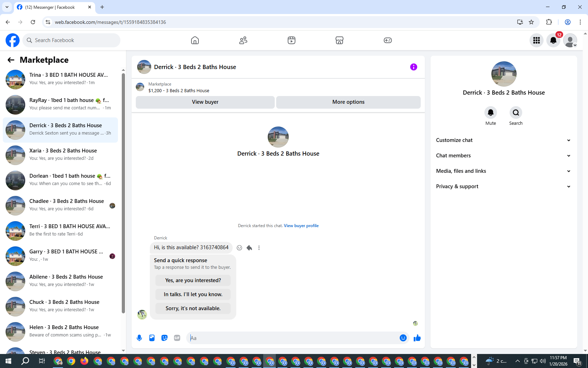Image resolution: width=588 pixels, height=368 pixels.
Task: Open the Facebook menu grid icon
Action: 537,40
